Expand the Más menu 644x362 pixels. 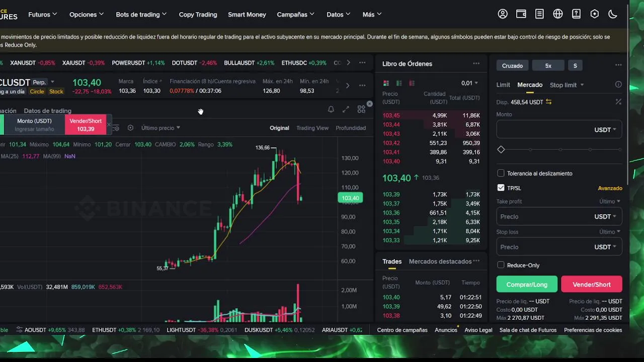click(372, 15)
